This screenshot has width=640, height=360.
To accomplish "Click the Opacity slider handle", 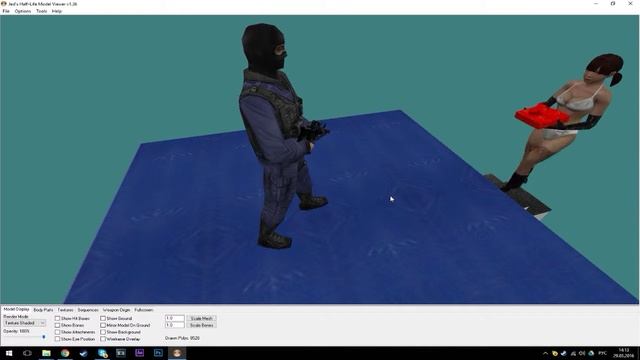I will (44, 337).
